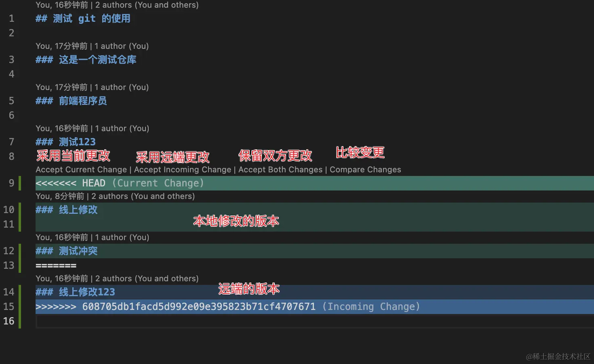
Task: Open blame lens 'You, 8分钟前 | 2 authors'
Action: tap(115, 196)
